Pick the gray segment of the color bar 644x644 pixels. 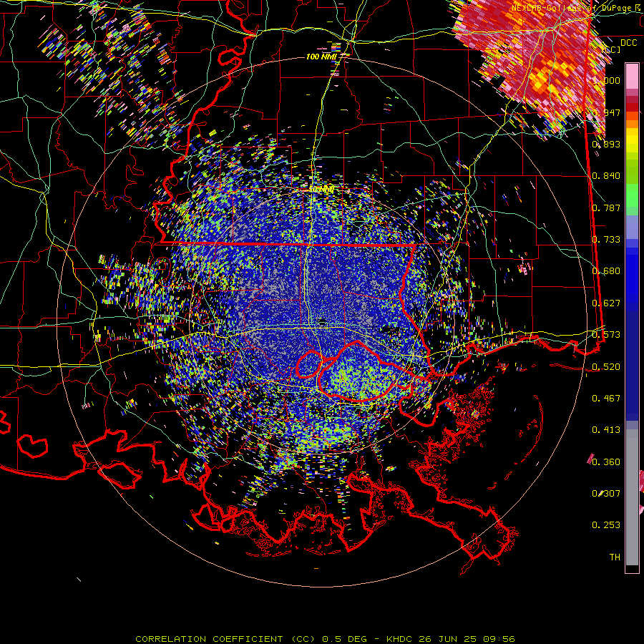632,499
